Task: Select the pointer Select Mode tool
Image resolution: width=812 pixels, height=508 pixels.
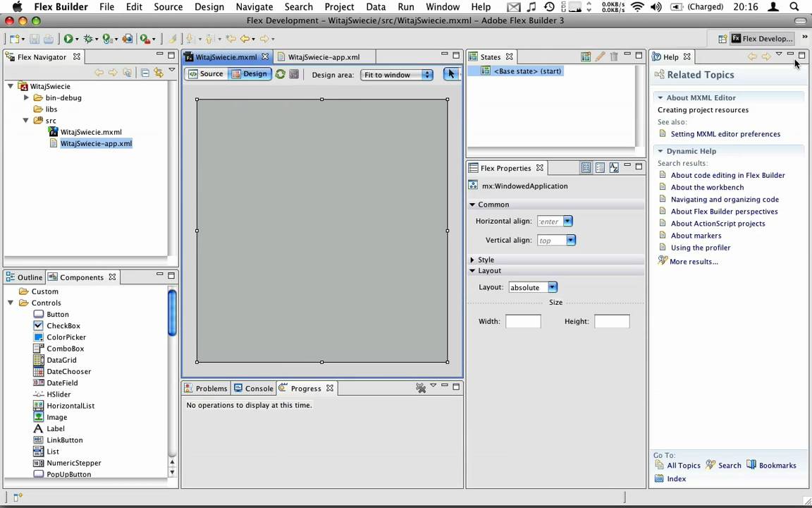Action: pyautogui.click(x=451, y=74)
